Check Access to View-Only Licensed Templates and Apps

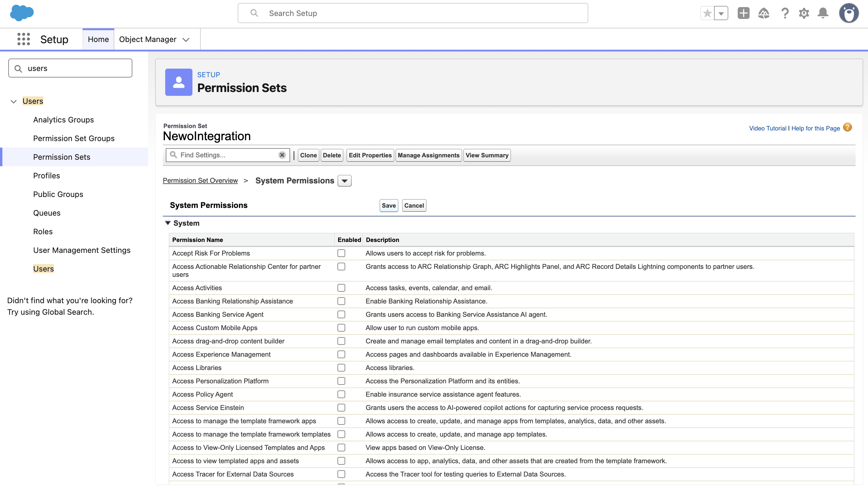[341, 448]
